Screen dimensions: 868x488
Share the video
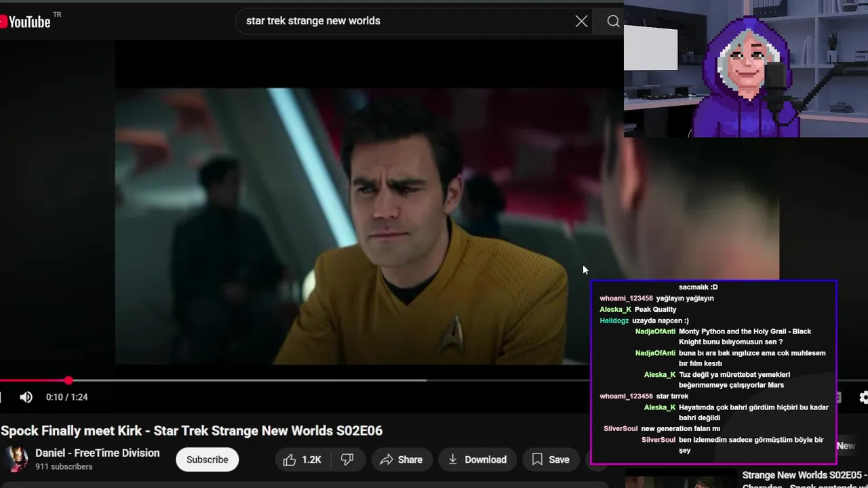401,460
